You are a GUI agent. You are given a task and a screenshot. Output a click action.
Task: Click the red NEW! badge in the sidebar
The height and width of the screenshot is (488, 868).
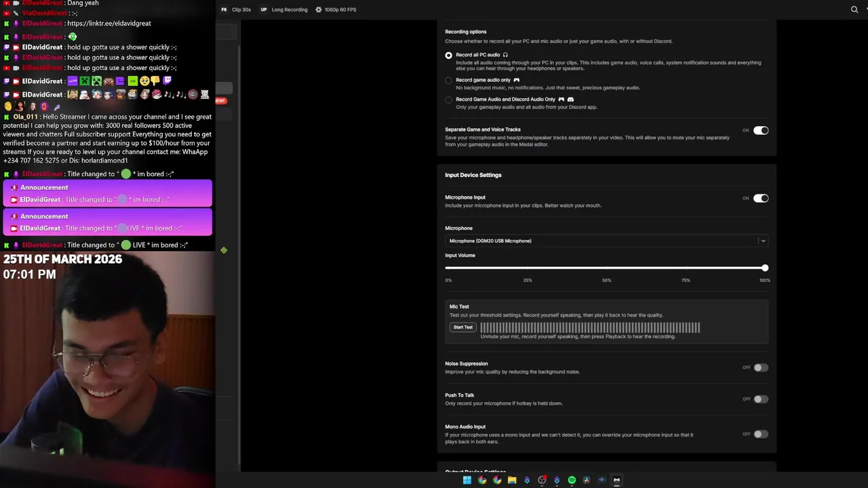(x=220, y=100)
